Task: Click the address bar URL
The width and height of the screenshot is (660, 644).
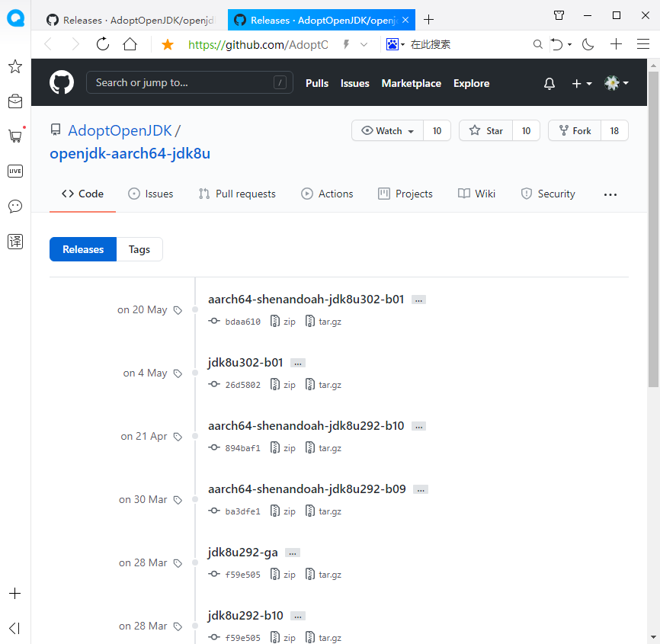Action: (258, 45)
